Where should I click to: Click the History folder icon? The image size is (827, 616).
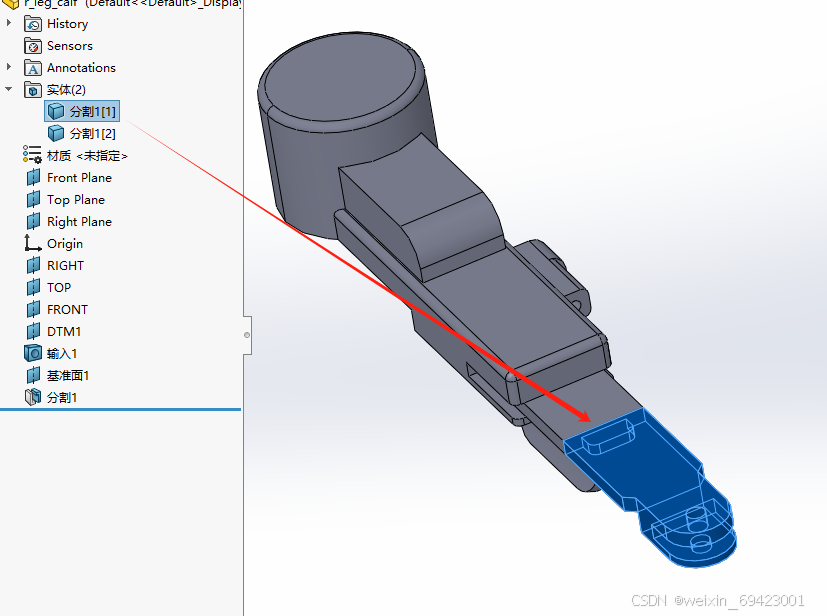click(33, 24)
